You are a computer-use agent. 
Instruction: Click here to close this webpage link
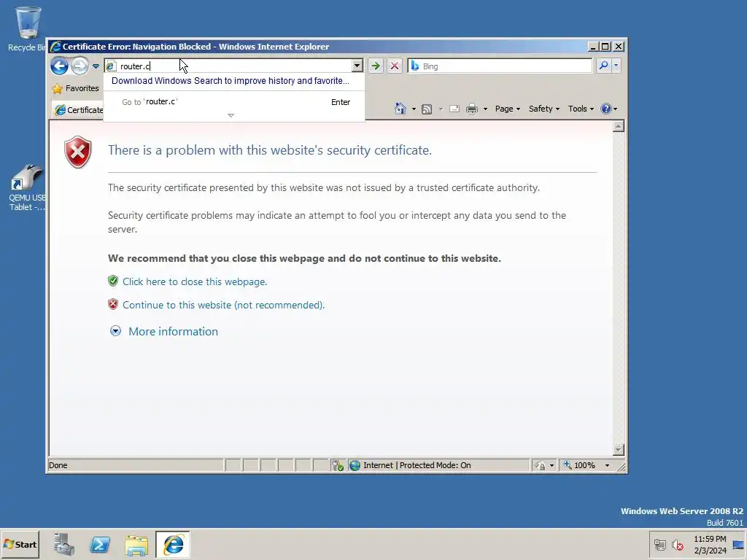click(195, 281)
